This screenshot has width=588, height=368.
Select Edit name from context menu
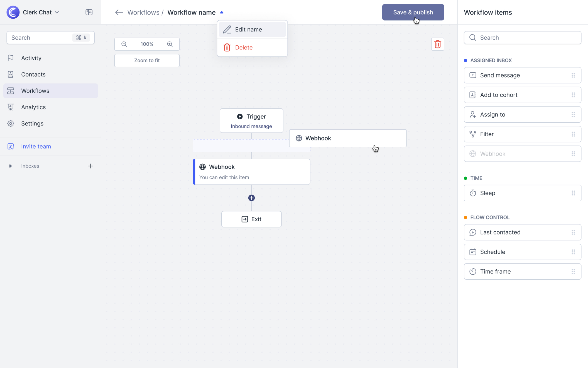pos(252,29)
